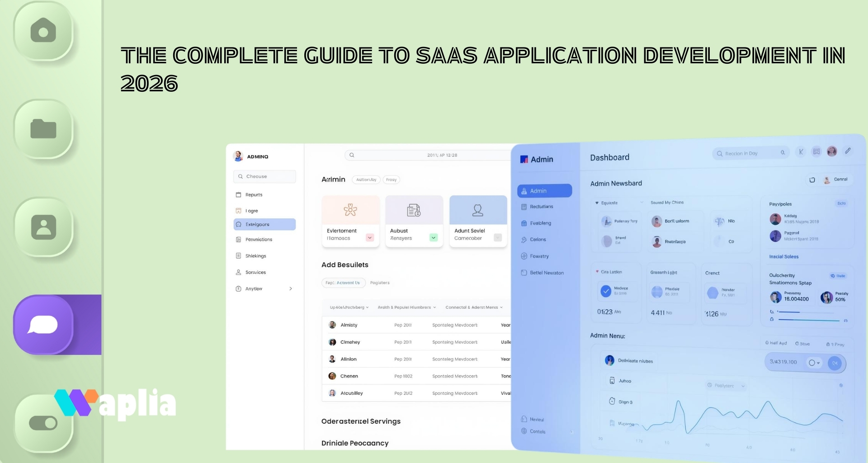The height and width of the screenshot is (463, 868).
Task: Click the Sorvices person icon in the sidebar
Action: pos(238,272)
